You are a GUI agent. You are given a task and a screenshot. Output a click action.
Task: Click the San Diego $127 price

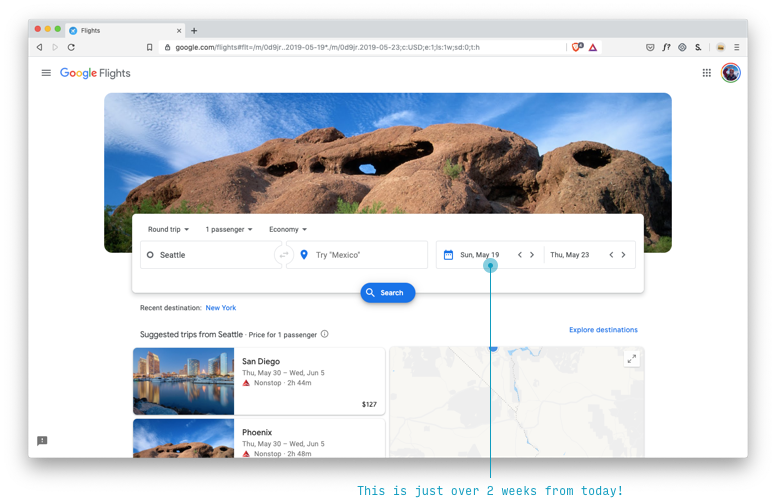[x=369, y=404]
